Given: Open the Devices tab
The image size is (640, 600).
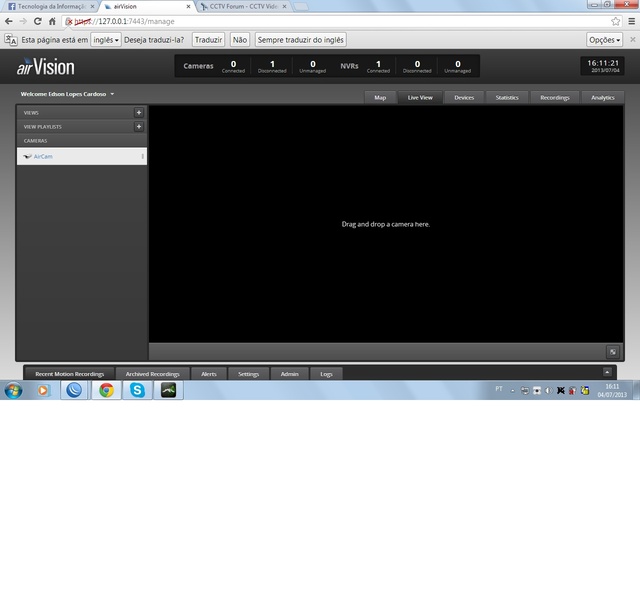Looking at the screenshot, I should click(x=464, y=98).
